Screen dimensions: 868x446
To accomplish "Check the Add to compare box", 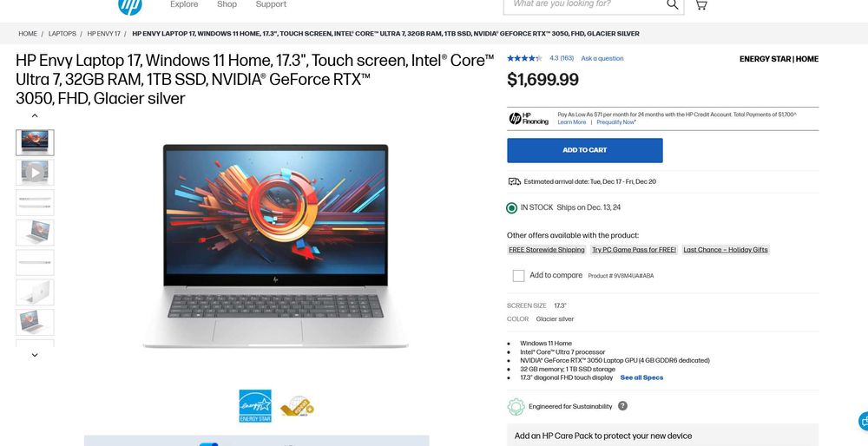I will coord(518,276).
